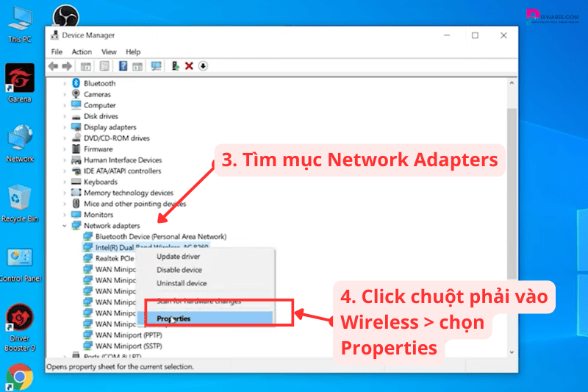Click the red X uninstall device icon

(x=189, y=66)
